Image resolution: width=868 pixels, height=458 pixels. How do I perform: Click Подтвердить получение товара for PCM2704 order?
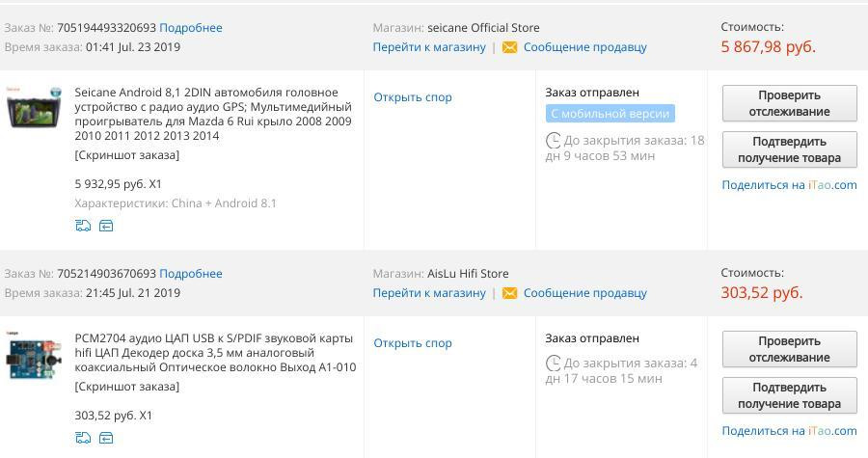tap(789, 395)
